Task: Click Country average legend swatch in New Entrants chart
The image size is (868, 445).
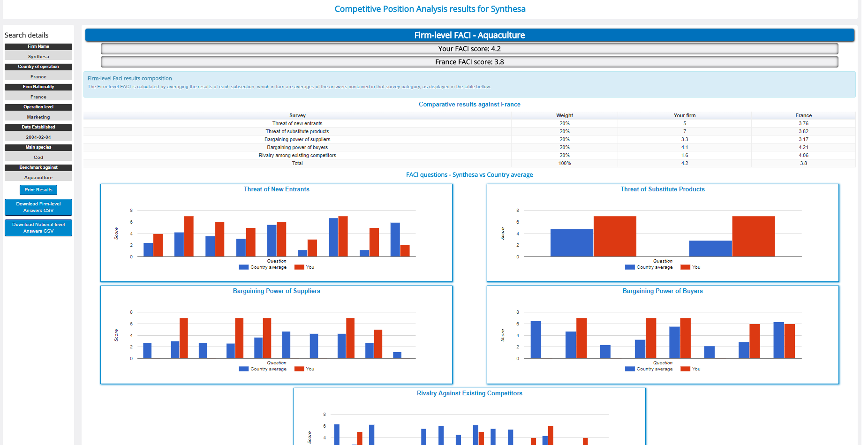Action: pos(244,267)
